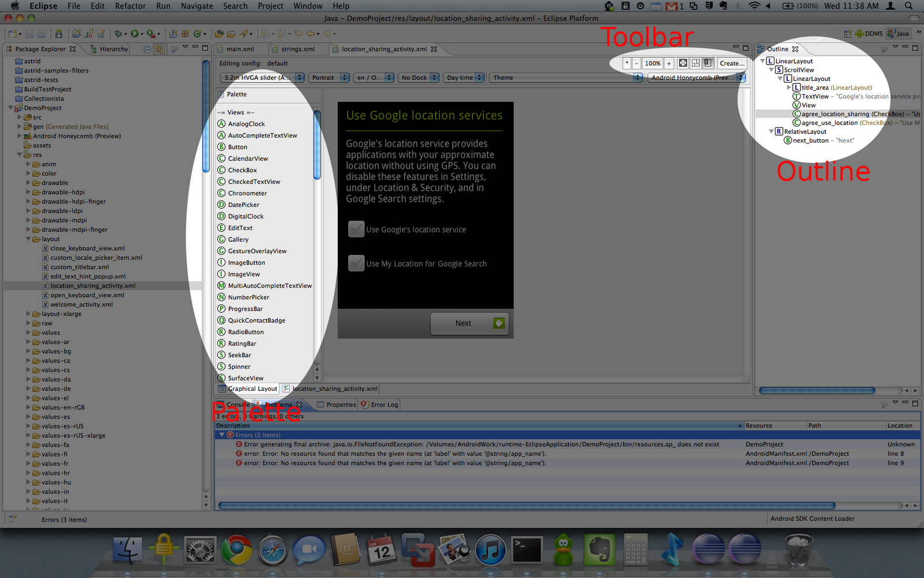
Task: Open the device 3.2in HVGA slider dropdown
Action: [x=262, y=77]
